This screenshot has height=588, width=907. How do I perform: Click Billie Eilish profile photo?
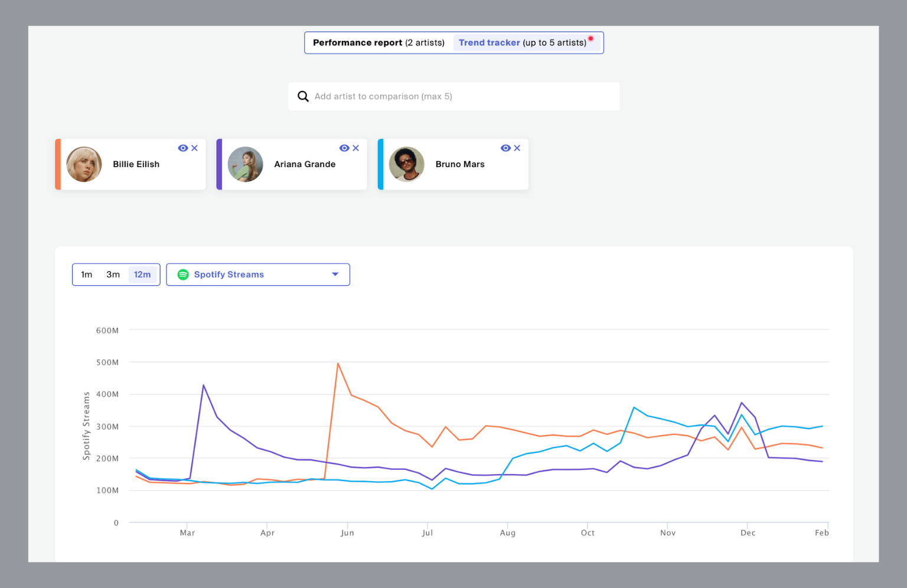pyautogui.click(x=84, y=164)
